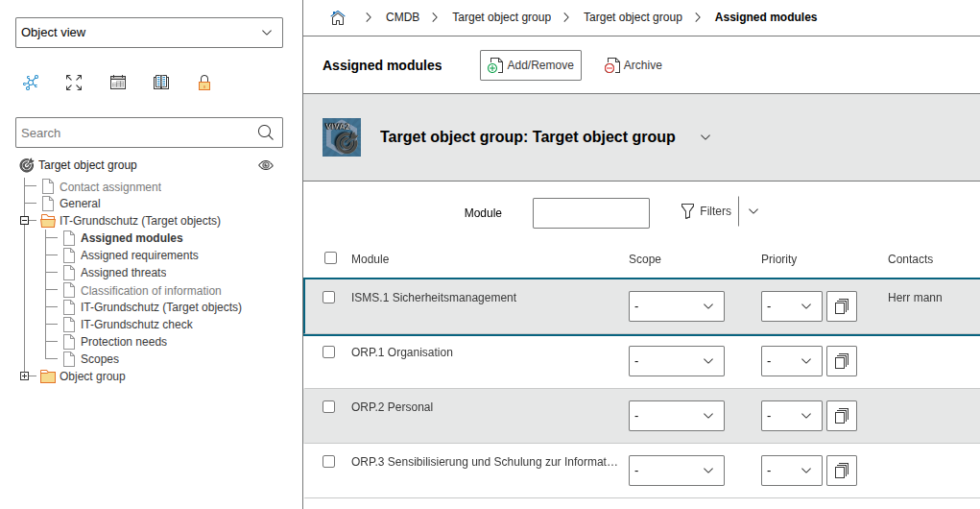Open Priority dropdown for ORP.1 Organisation
Viewport: 980px width, 509px height.
791,361
